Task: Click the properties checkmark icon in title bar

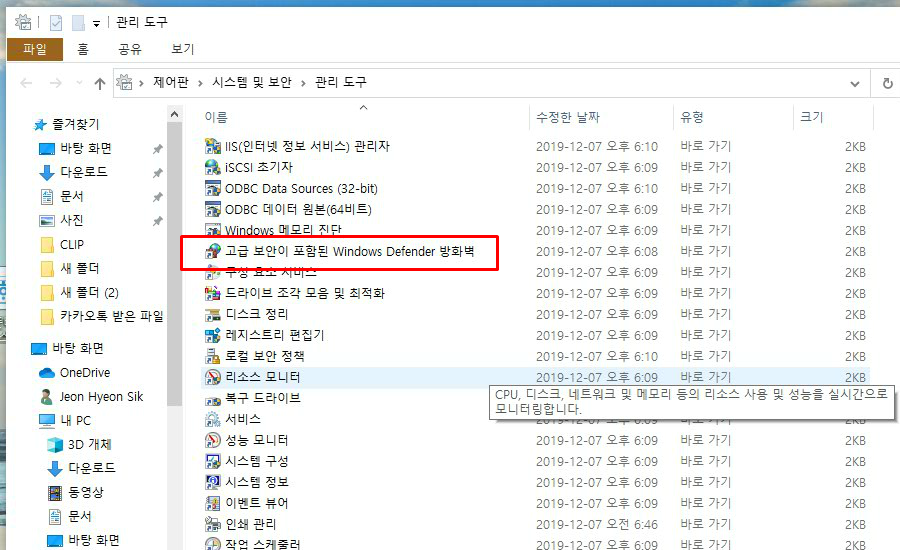Action: tap(56, 22)
